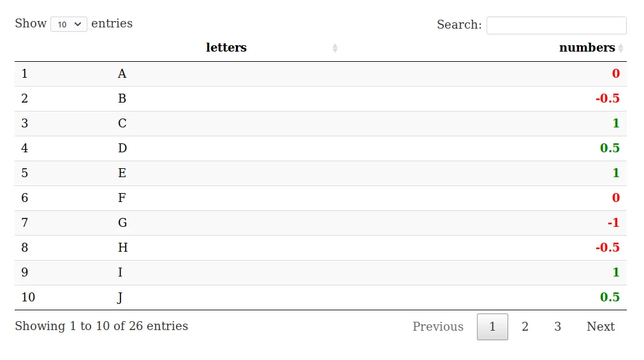Click the green 0.5 value in row D
Screen dimensions: 644x360
tap(610, 148)
